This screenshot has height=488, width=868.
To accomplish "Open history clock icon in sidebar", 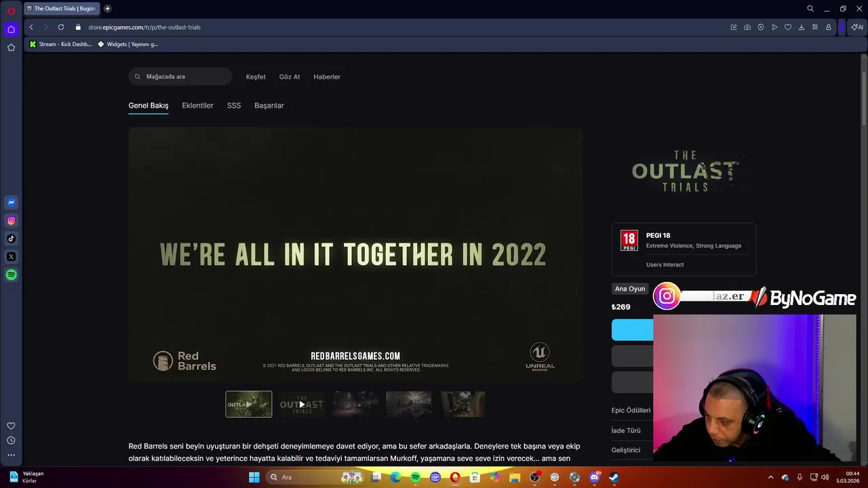I will click(x=11, y=441).
